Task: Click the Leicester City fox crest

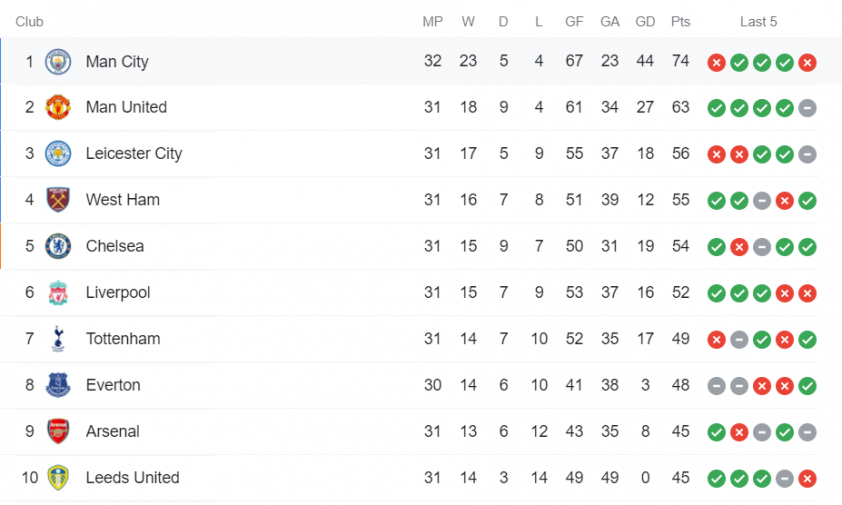Action: coord(58,153)
